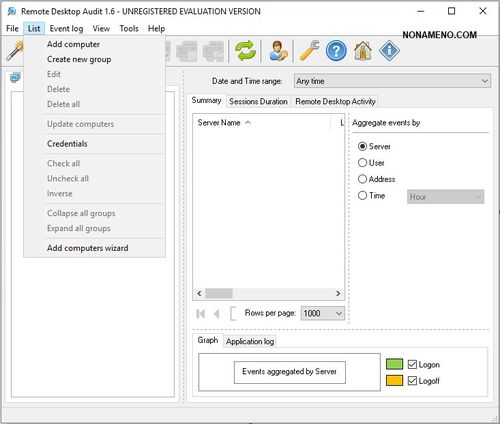This screenshot has height=424, width=500.
Task: Open the user credentials toolbar icon
Action: coord(278,51)
